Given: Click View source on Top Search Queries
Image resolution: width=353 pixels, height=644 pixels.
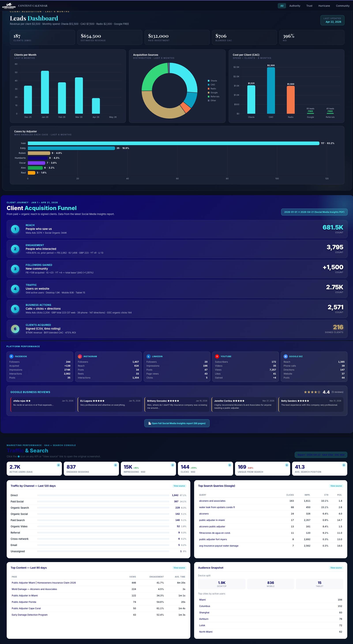Looking at the screenshot, I should pyautogui.click(x=336, y=486).
